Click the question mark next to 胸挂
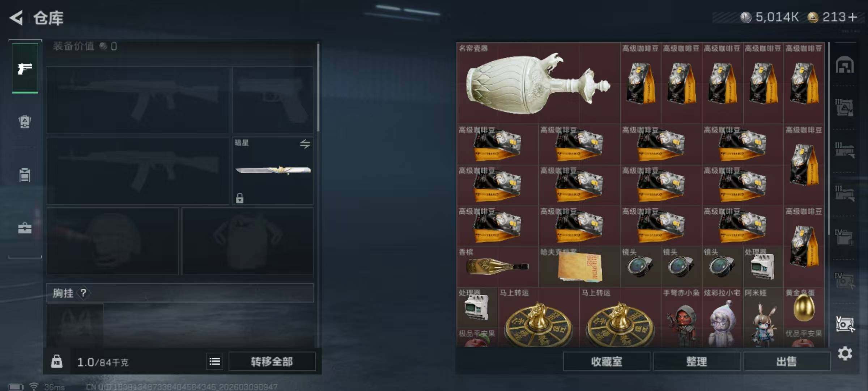The width and height of the screenshot is (868, 391). (x=83, y=293)
